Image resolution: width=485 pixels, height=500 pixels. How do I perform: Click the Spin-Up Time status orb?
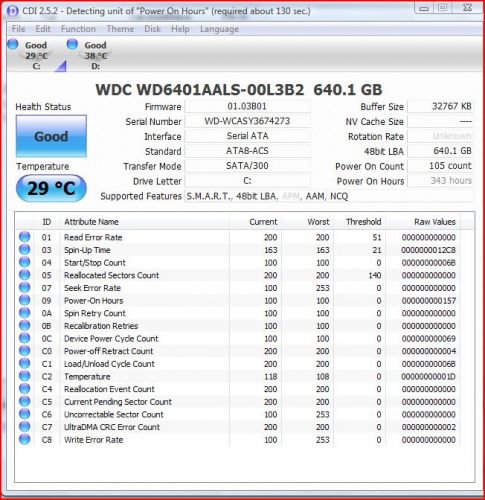tap(24, 250)
